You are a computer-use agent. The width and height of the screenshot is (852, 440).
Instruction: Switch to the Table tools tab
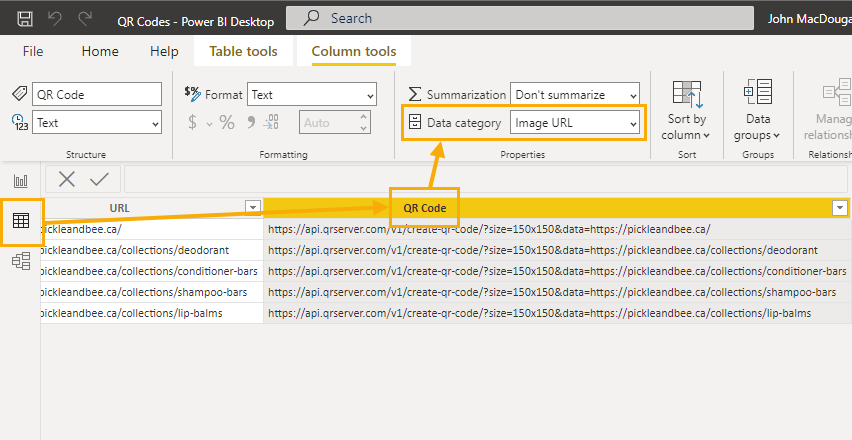(243, 51)
